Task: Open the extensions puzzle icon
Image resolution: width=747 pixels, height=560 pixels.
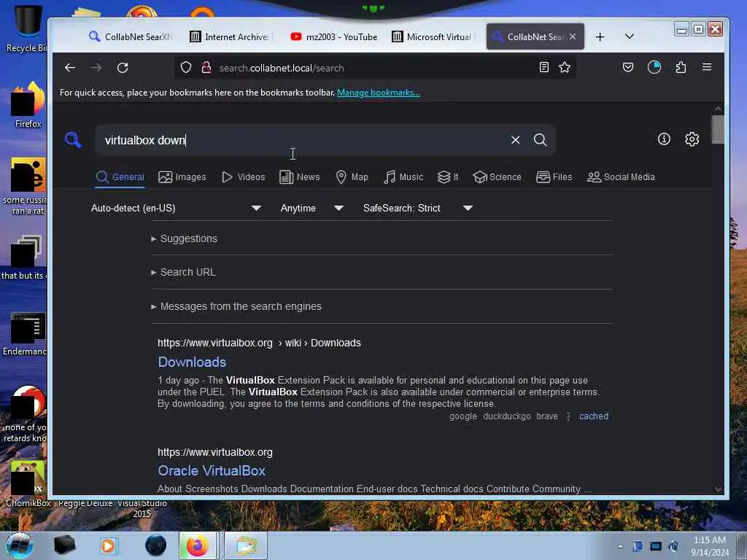Action: (681, 68)
